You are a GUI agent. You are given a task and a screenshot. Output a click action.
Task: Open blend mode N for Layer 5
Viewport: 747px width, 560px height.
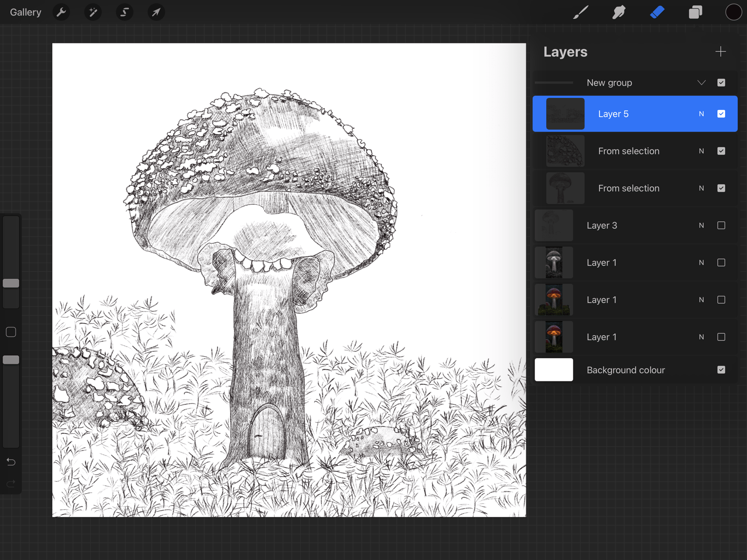701,114
